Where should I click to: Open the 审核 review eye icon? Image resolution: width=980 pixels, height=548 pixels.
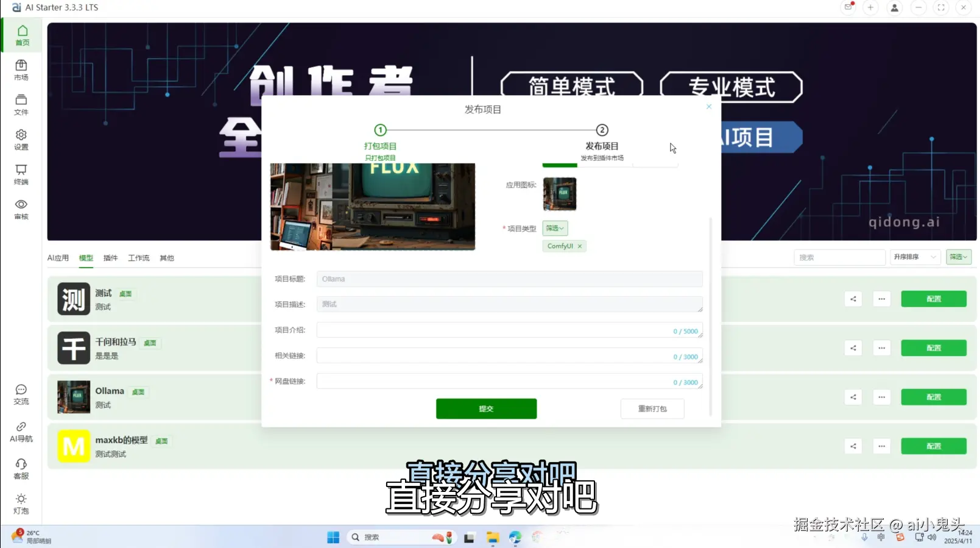pos(21,208)
